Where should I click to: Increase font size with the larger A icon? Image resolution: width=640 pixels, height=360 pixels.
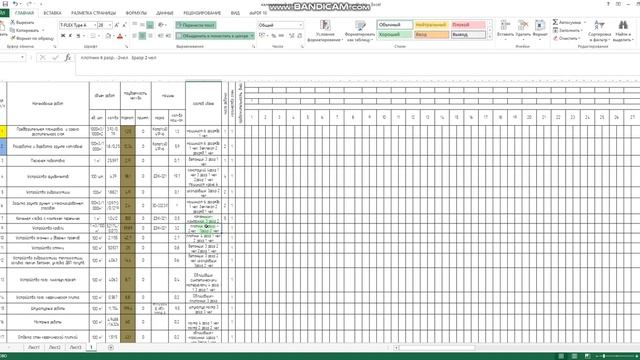pyautogui.click(x=117, y=25)
